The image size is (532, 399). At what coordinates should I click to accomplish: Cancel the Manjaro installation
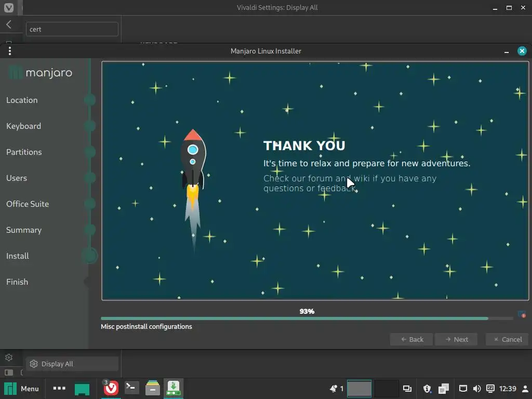507,339
